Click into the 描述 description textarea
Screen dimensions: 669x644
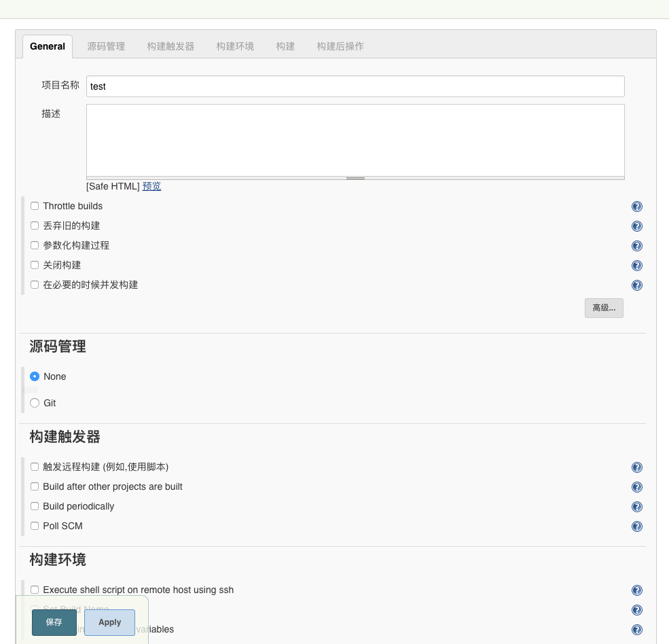[355, 140]
